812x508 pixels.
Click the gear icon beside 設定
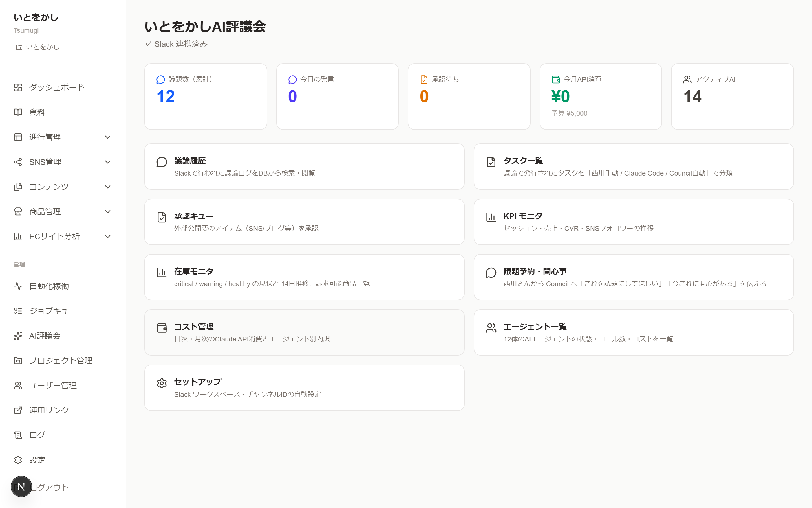18,460
